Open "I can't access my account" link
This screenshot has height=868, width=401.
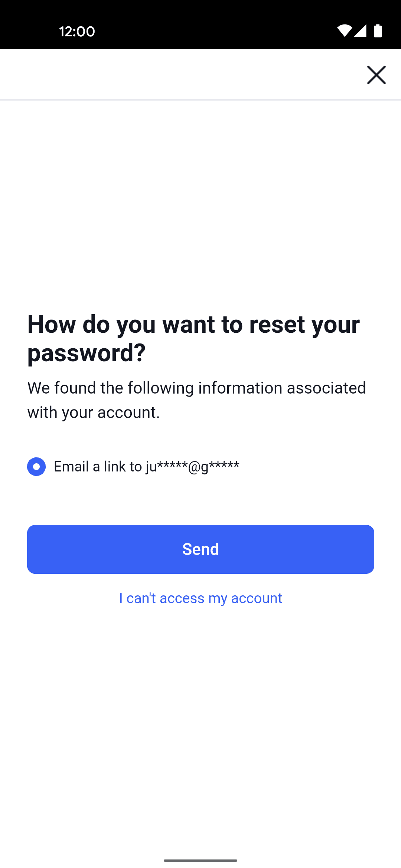tap(200, 598)
